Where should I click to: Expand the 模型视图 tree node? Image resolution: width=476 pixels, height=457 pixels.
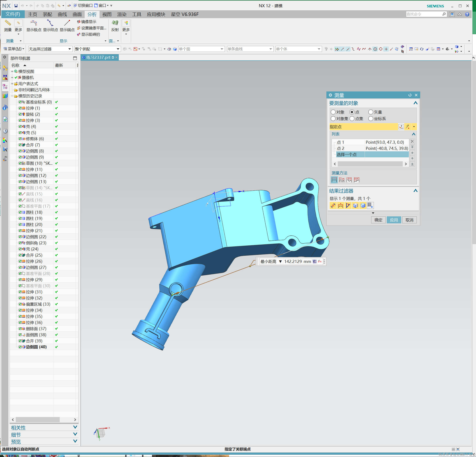pyautogui.click(x=12, y=71)
